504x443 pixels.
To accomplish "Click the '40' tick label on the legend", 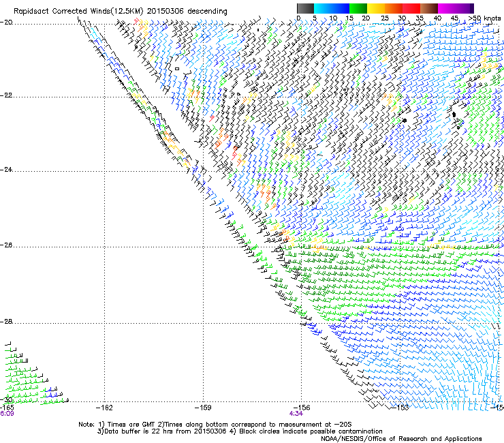I will [x=437, y=18].
